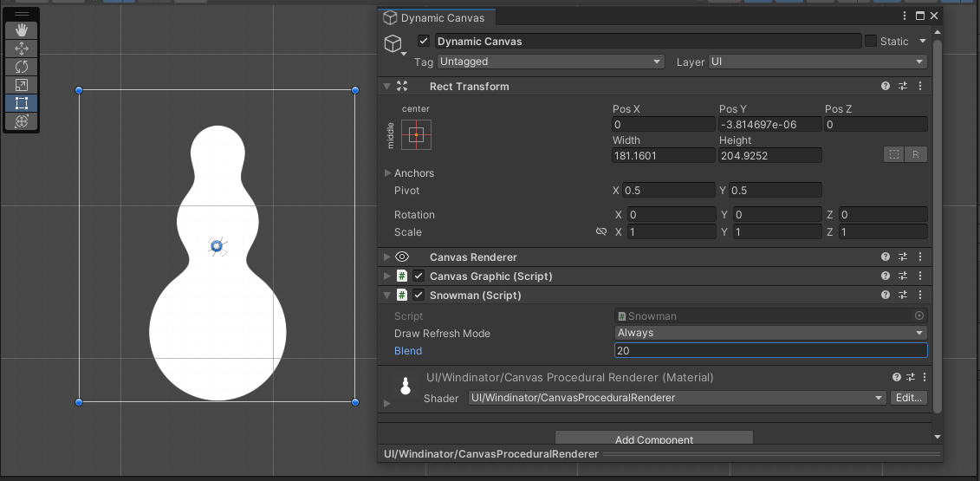Disable the Canvas Graphic script checkbox
Image resolution: width=980 pixels, height=481 pixels.
(x=419, y=276)
